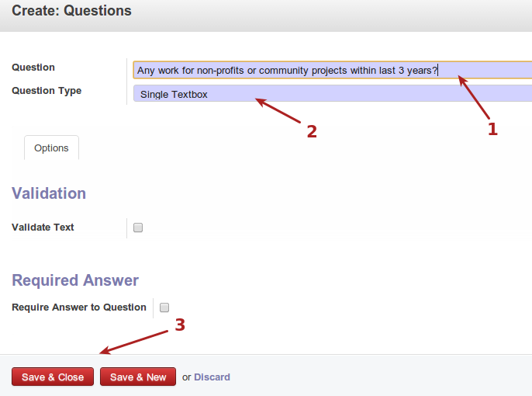The width and height of the screenshot is (532, 396).
Task: Click the red annotation number 1
Action: 492,130
